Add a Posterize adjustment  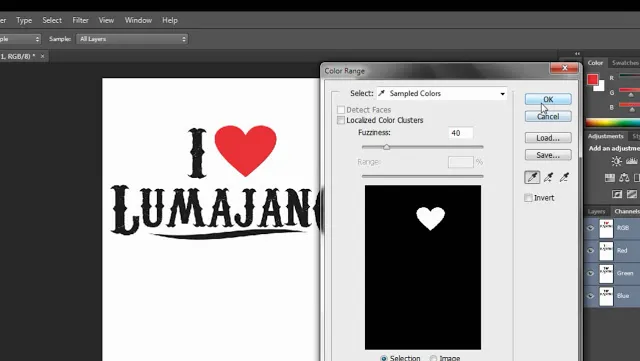632,194
